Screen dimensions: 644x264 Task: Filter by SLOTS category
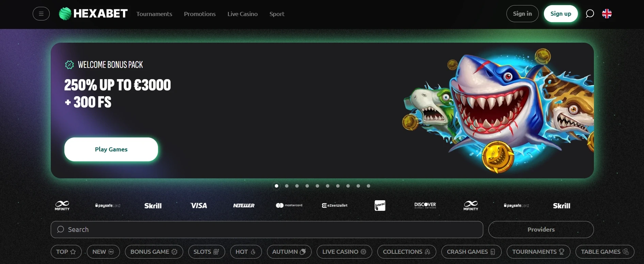point(207,252)
